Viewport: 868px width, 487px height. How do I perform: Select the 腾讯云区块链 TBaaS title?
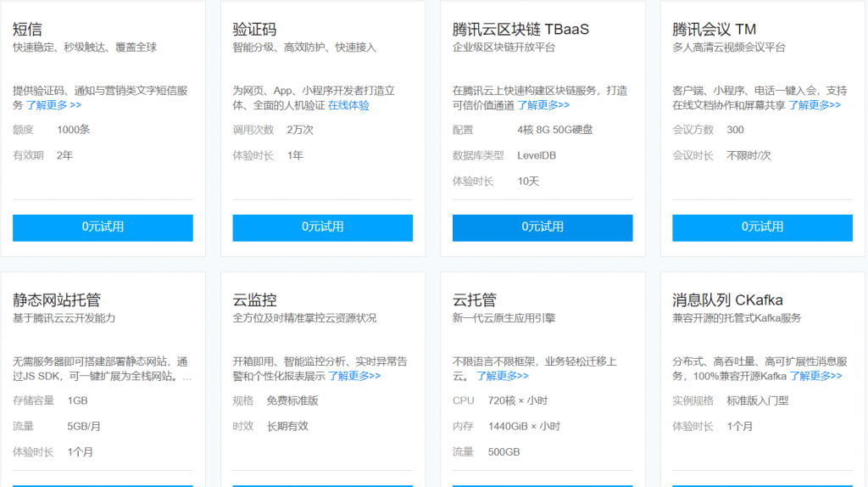click(x=520, y=30)
